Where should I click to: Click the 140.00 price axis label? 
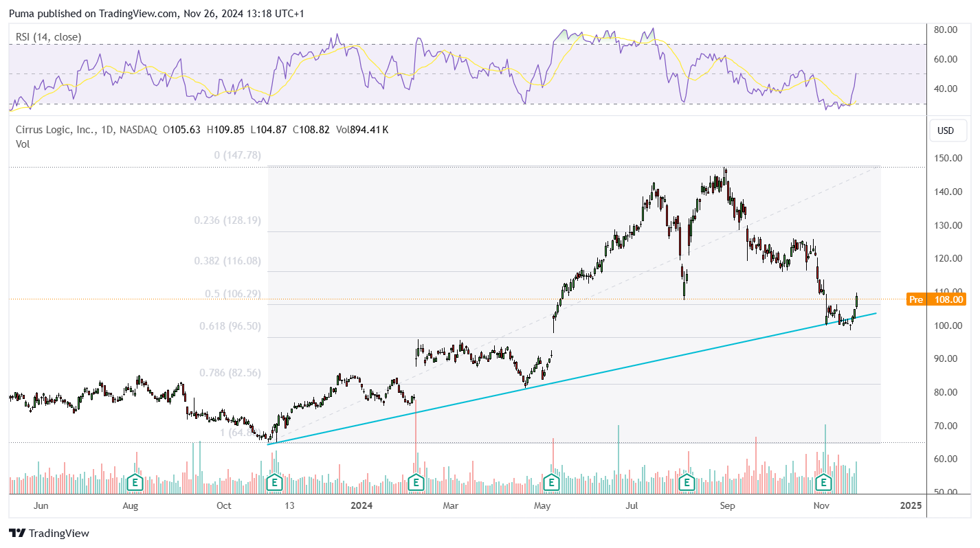(x=946, y=192)
